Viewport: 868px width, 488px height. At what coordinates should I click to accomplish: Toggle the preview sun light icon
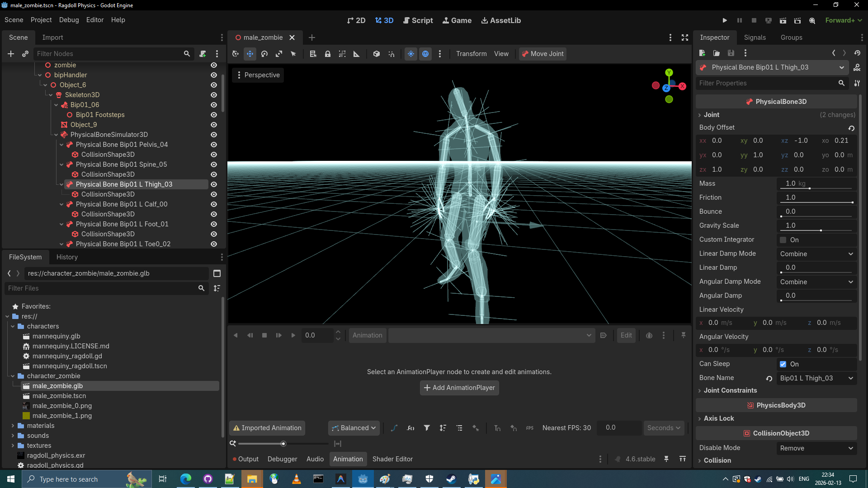[x=410, y=54]
